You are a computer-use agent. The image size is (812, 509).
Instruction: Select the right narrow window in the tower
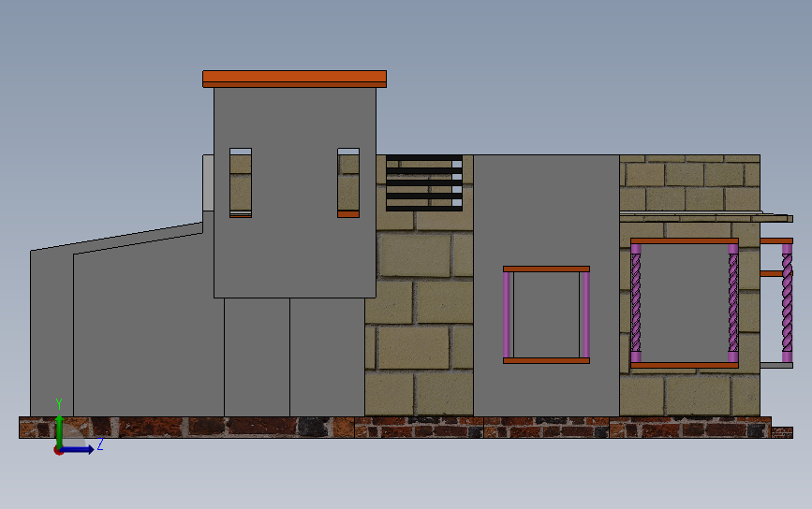click(348, 182)
